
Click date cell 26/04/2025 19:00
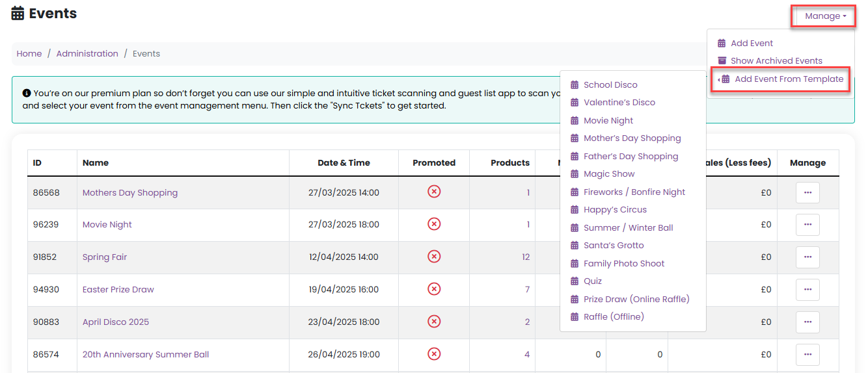pyautogui.click(x=344, y=355)
